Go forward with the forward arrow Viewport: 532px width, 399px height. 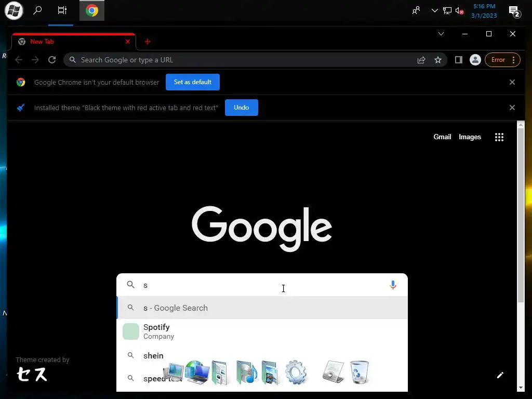35,60
